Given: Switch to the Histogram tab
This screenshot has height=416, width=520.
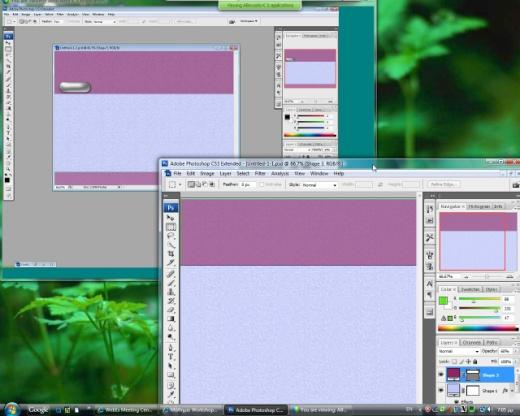Looking at the screenshot, I should click(479, 207).
